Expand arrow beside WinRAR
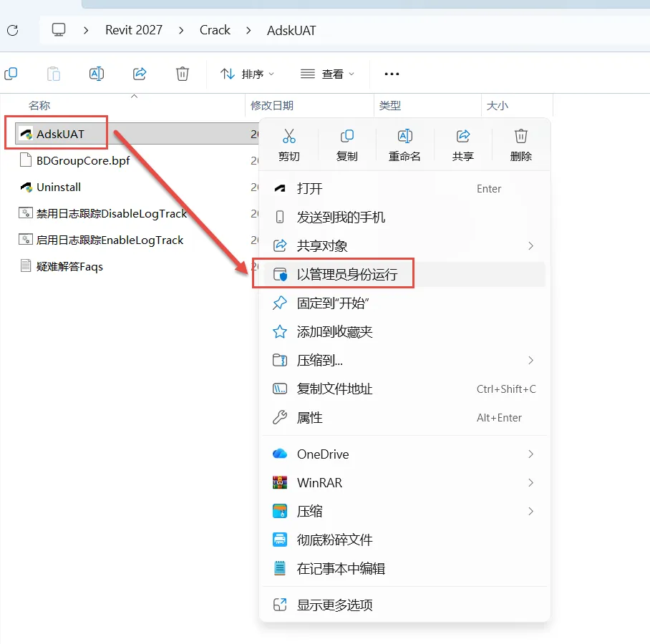The height and width of the screenshot is (644, 650). [530, 483]
